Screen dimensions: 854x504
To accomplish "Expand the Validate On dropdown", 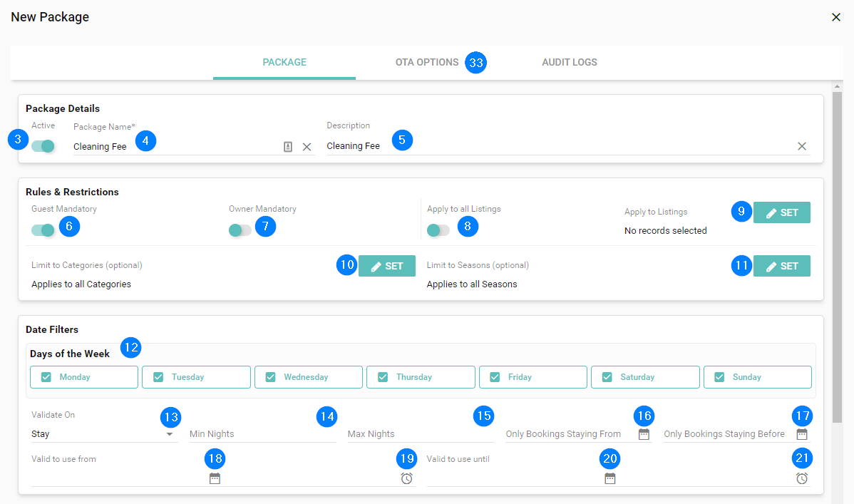I will coord(170,434).
